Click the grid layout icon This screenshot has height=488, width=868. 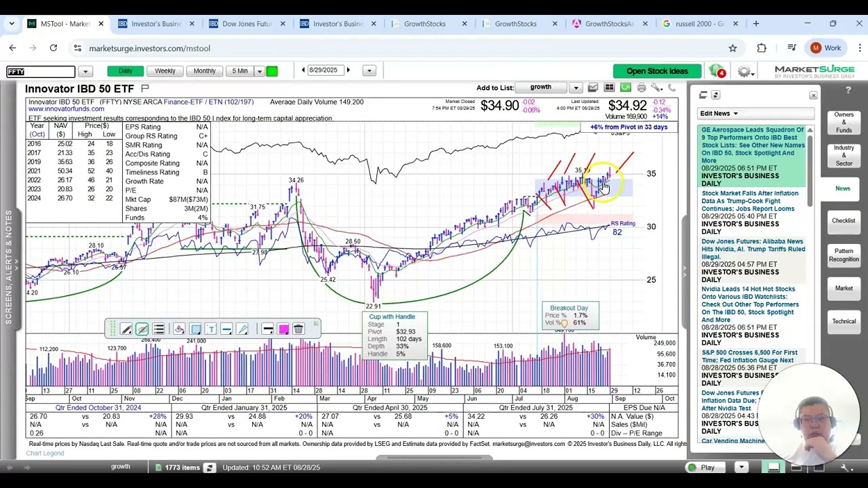609,87
